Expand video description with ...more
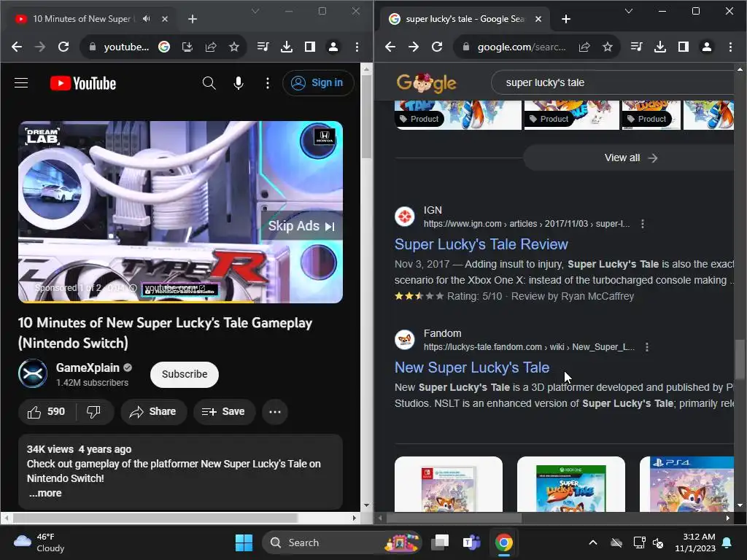Screen dimensions: 747x560 (45, 494)
